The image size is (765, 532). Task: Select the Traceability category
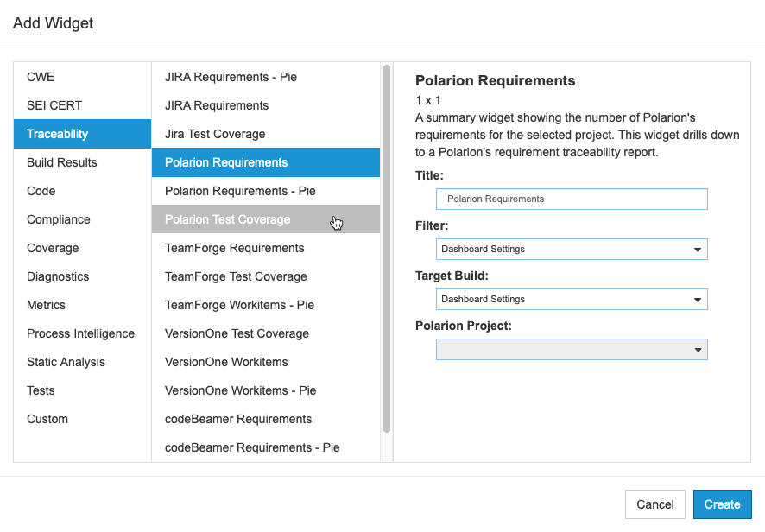[82, 134]
